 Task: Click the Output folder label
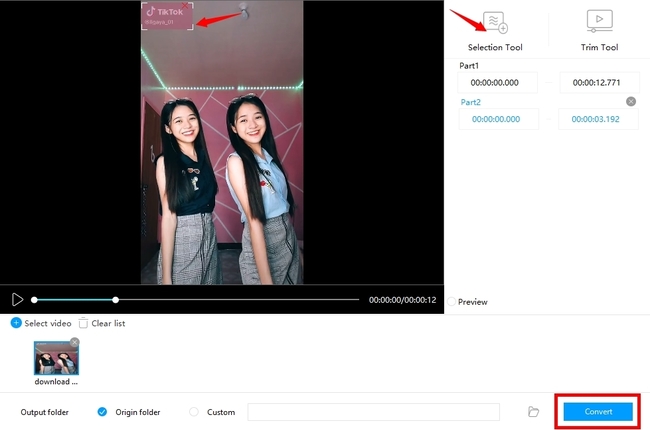[x=45, y=412]
